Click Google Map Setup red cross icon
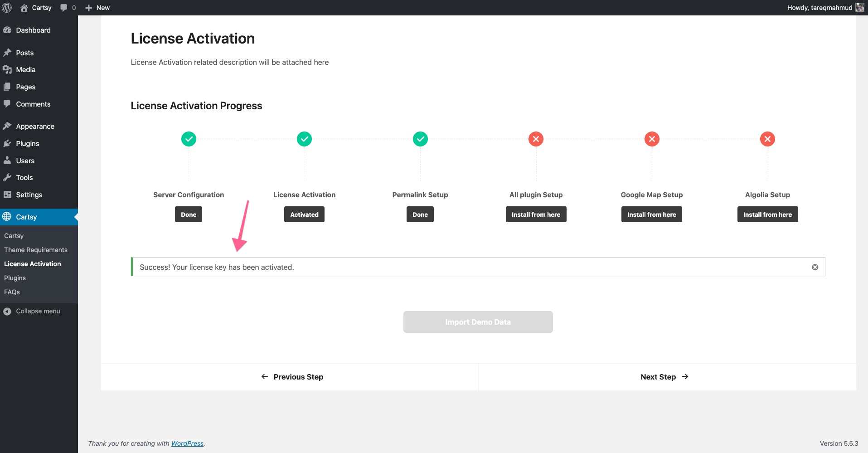Viewport: 868px width, 453px height. 652,139
